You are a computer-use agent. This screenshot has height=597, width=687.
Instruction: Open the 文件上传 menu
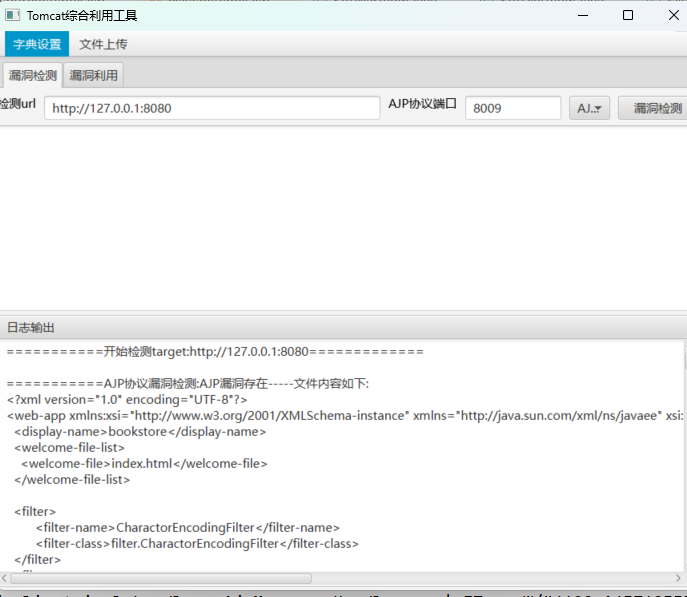pyautogui.click(x=103, y=44)
